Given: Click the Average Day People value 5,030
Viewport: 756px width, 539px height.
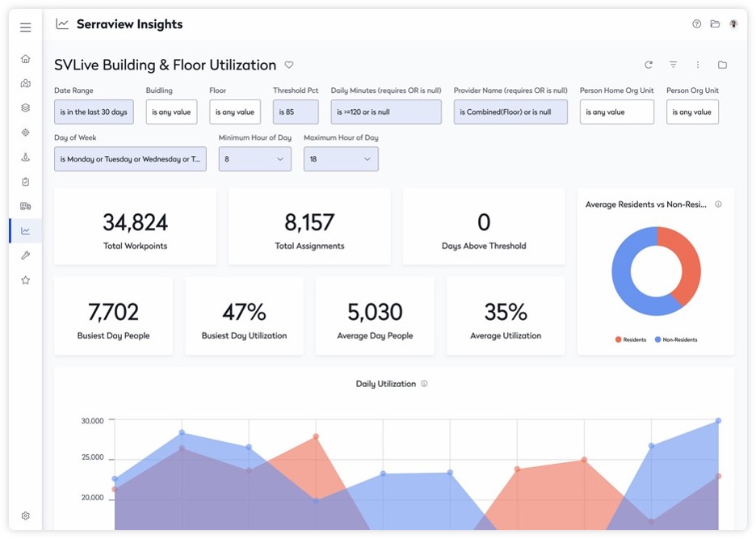Looking at the screenshot, I should tap(375, 312).
